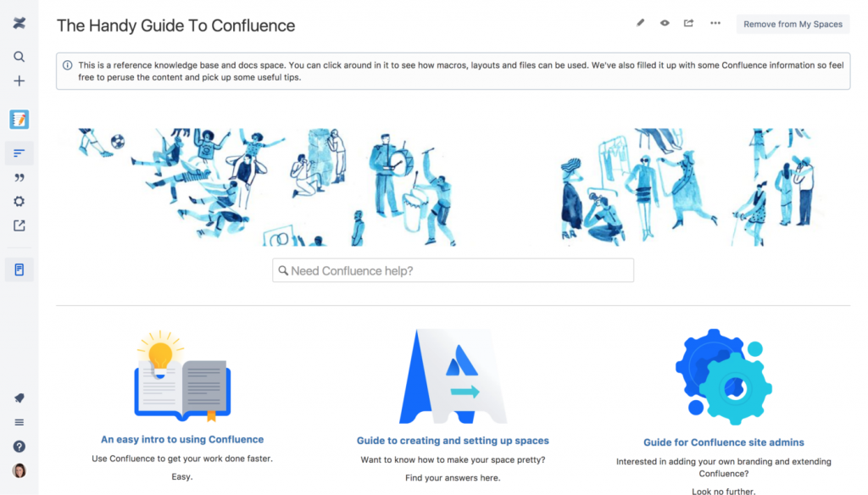Open the 'An easy intro to using Confluence' link
Screen dimensions: 868x495
coord(182,440)
